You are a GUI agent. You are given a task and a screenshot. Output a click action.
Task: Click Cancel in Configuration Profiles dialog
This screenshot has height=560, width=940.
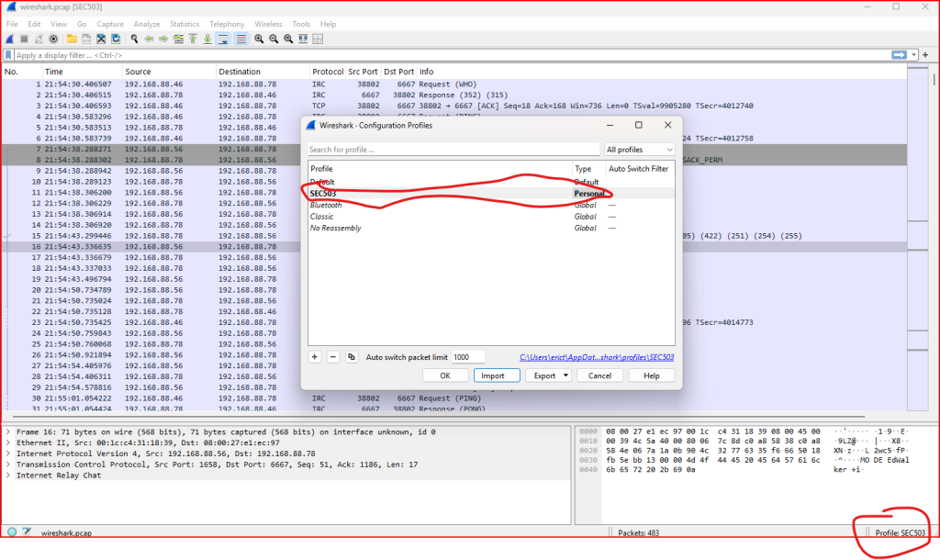599,375
